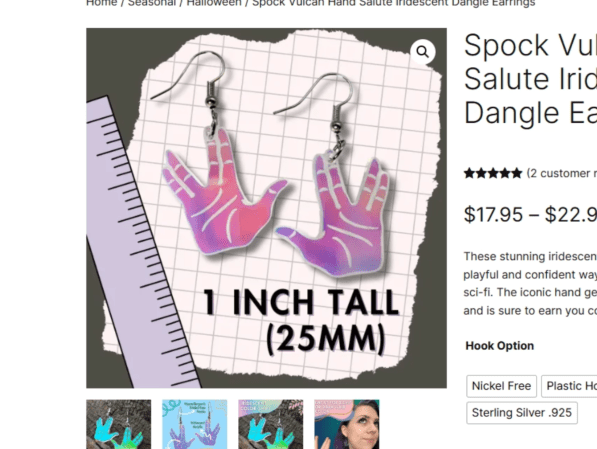
Task: Click the '1 INCH TALL (25MM)' image text
Action: [301, 321]
